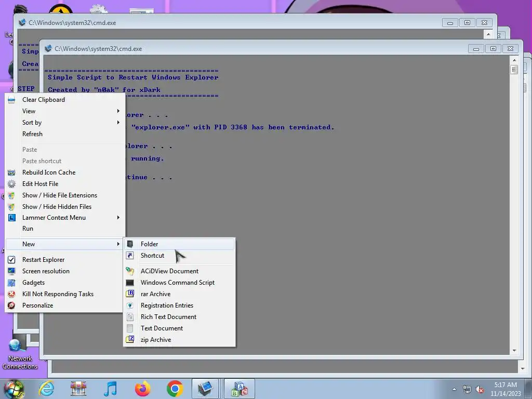
Task: Expand the Lammer Context Menu submenu arrow
Action: pyautogui.click(x=118, y=218)
